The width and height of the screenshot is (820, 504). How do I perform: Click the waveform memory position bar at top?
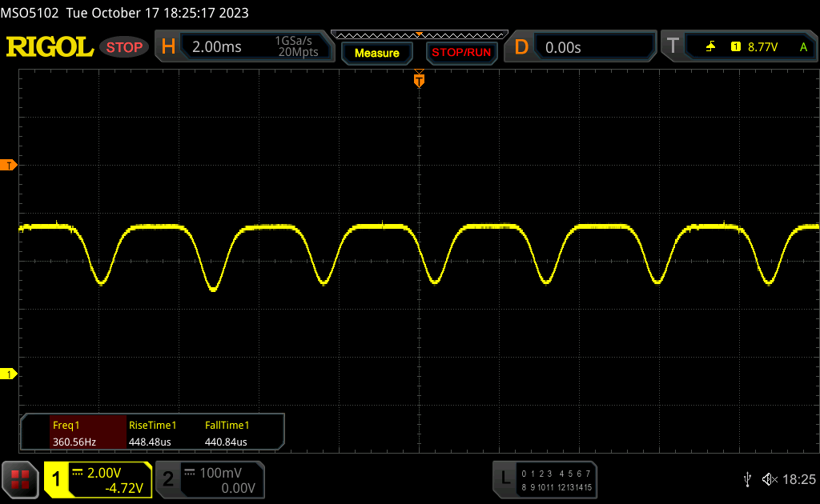pyautogui.click(x=419, y=34)
